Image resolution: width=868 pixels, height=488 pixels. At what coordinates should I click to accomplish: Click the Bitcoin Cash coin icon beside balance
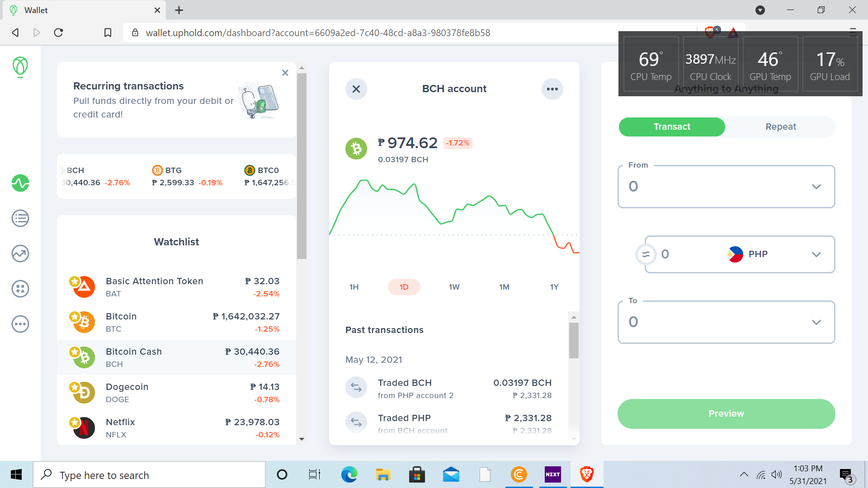(356, 149)
